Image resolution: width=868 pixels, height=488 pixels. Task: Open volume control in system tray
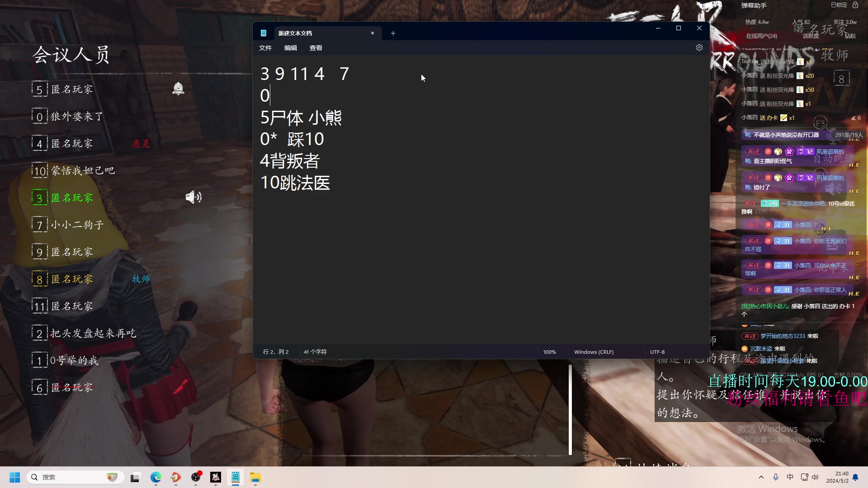[x=815, y=477]
